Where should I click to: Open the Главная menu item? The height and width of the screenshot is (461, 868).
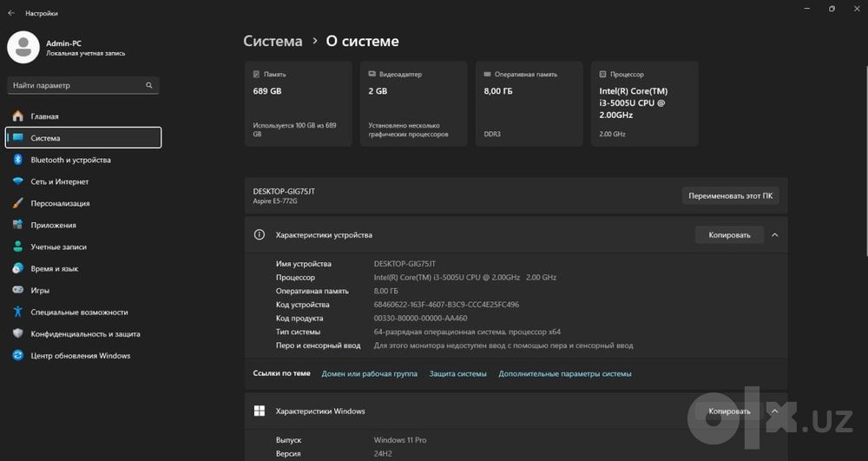[x=83, y=116]
